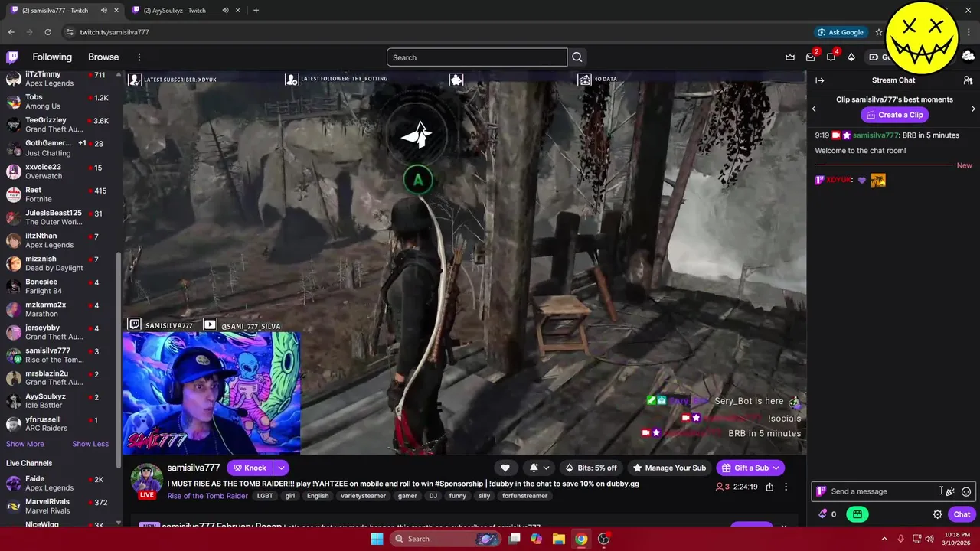Image resolution: width=980 pixels, height=551 pixels.
Task: Open Prime Gaming crown icon
Action: point(790,57)
